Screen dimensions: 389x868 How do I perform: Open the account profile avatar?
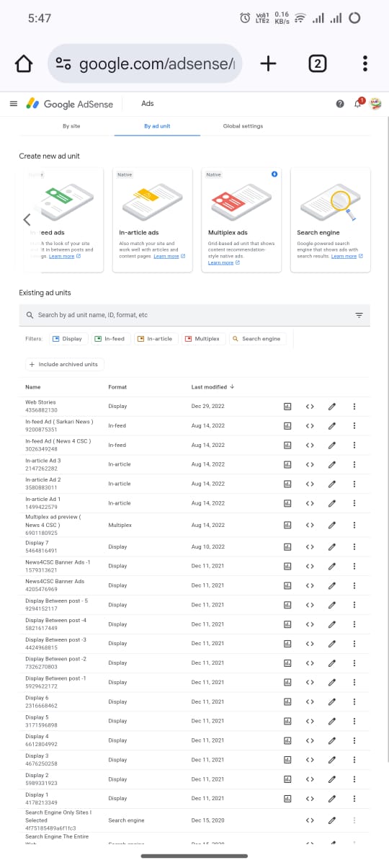tap(375, 104)
